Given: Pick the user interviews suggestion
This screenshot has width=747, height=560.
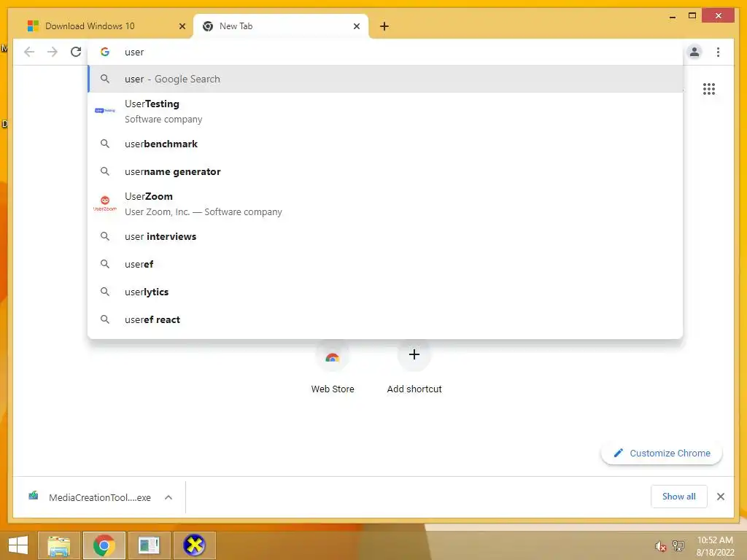Looking at the screenshot, I should [x=385, y=236].
